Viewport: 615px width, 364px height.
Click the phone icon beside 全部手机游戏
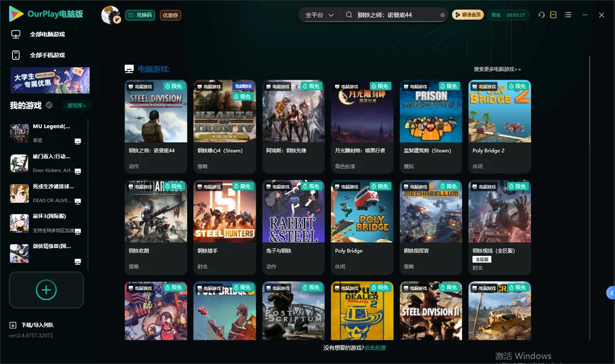[16, 55]
